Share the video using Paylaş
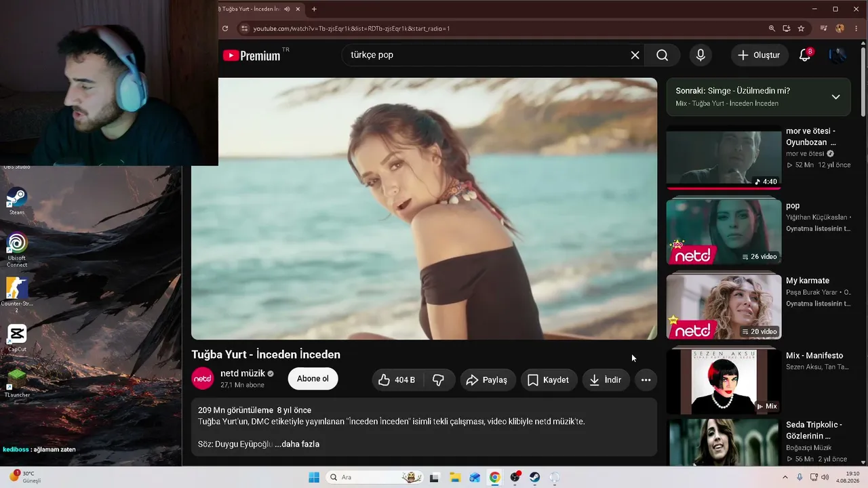This screenshot has width=868, height=488. point(488,380)
